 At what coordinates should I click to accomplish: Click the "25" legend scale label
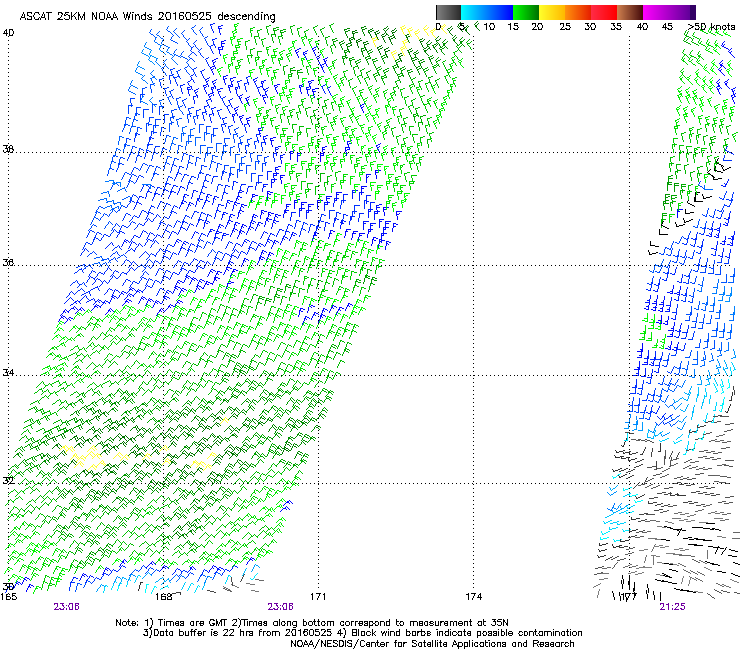[565, 27]
